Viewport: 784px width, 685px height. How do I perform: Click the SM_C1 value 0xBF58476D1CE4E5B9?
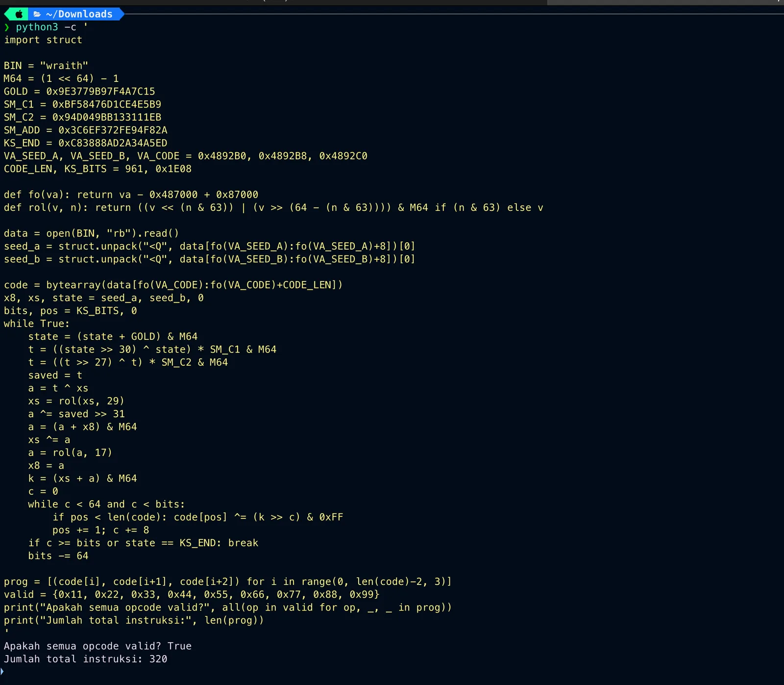pyautogui.click(x=107, y=104)
